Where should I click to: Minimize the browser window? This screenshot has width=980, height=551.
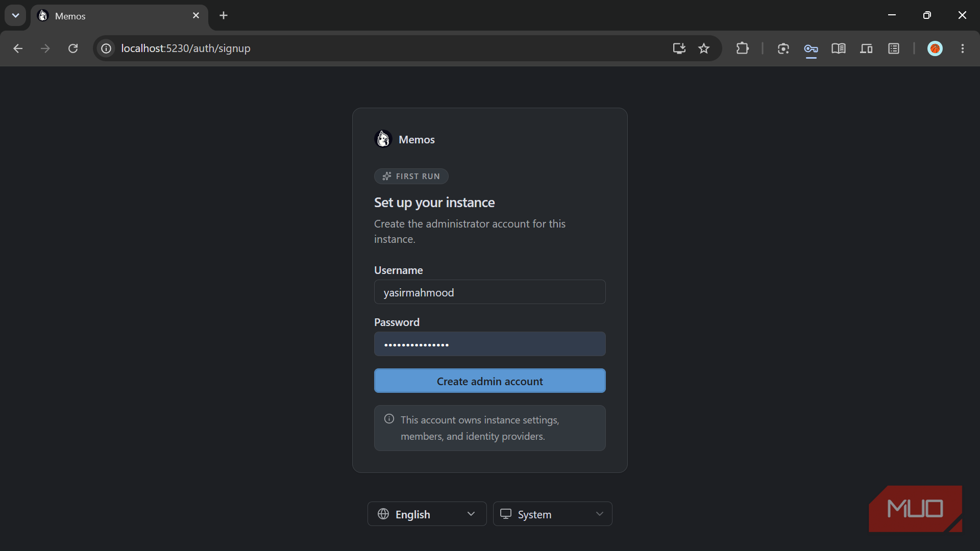pos(892,15)
